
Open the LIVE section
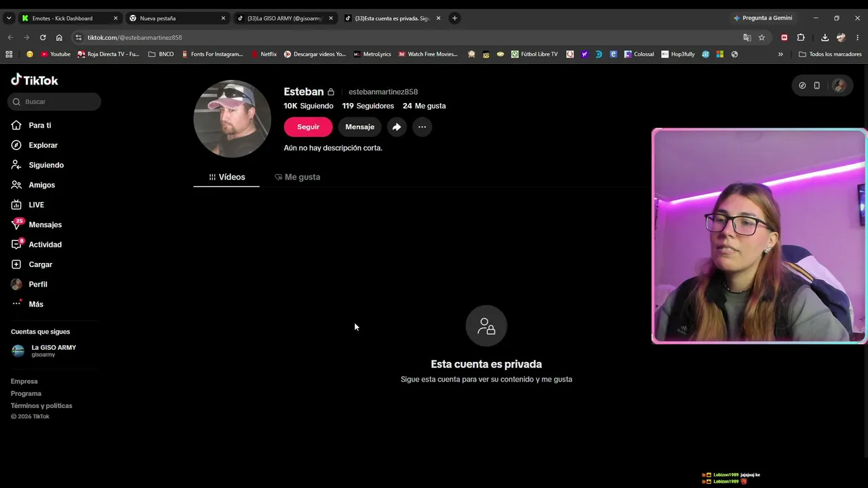(36, 205)
